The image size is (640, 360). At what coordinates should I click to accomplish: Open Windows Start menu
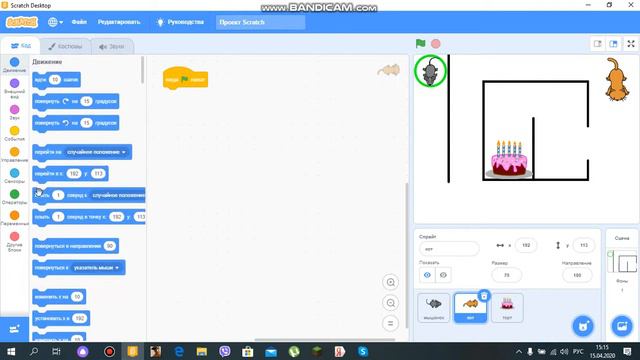click(11, 351)
